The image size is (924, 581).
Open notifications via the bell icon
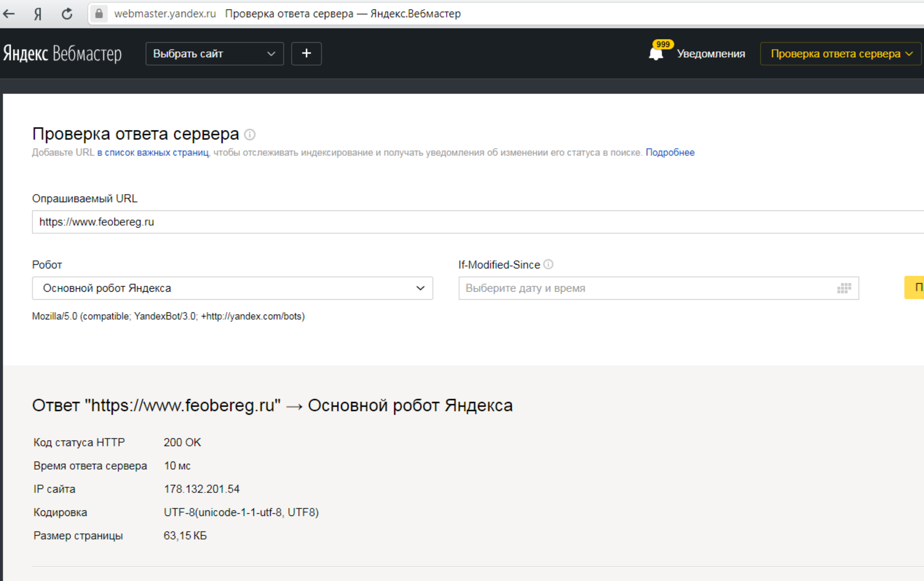656,54
